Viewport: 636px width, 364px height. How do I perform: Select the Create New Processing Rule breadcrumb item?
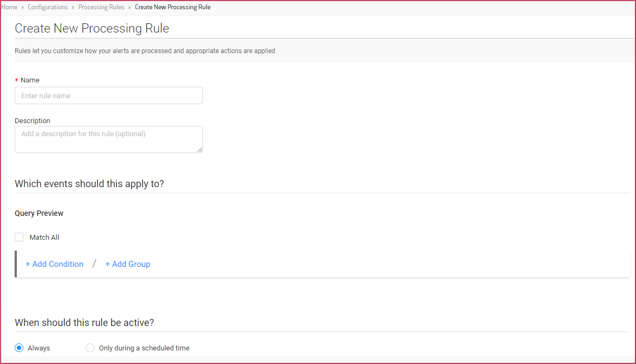point(173,7)
